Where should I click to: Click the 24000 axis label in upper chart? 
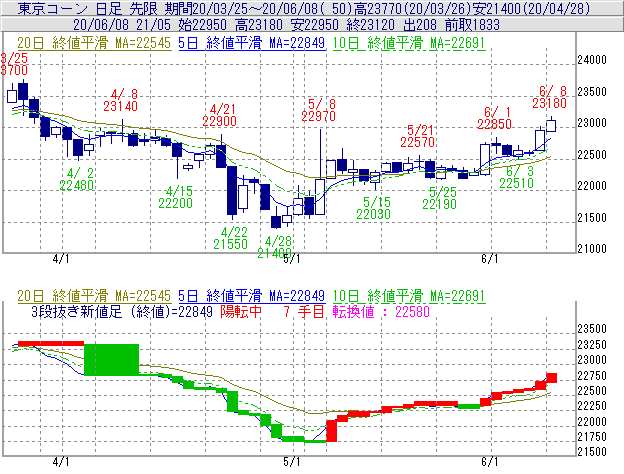[x=592, y=60]
